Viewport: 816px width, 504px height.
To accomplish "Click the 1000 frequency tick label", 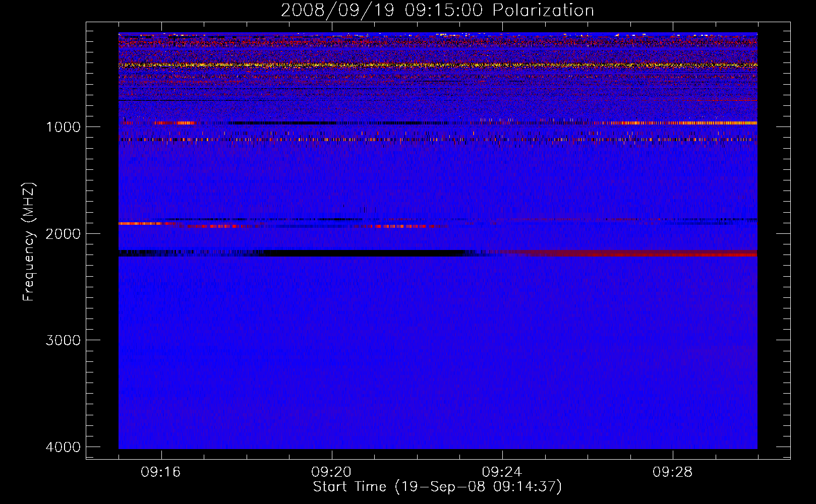I will [x=63, y=127].
